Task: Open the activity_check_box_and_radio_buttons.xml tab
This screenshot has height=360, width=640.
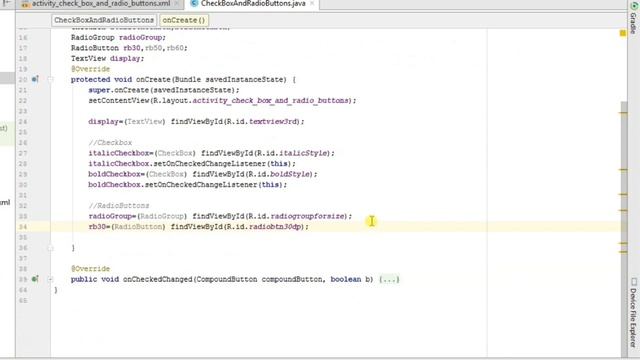Action: [101, 4]
